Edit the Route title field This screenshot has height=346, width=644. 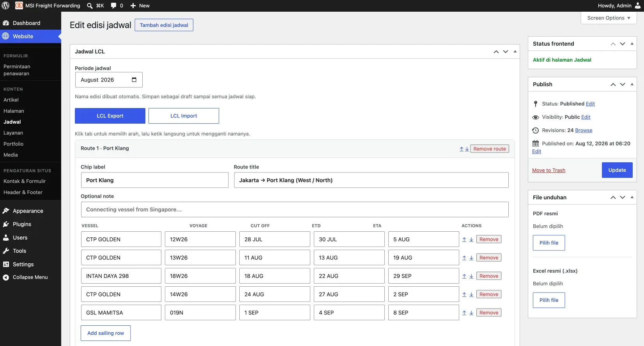[x=371, y=180]
